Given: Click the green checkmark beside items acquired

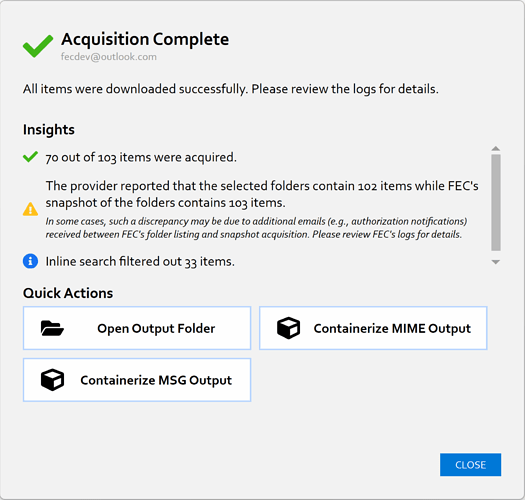Looking at the screenshot, I should [x=30, y=157].
